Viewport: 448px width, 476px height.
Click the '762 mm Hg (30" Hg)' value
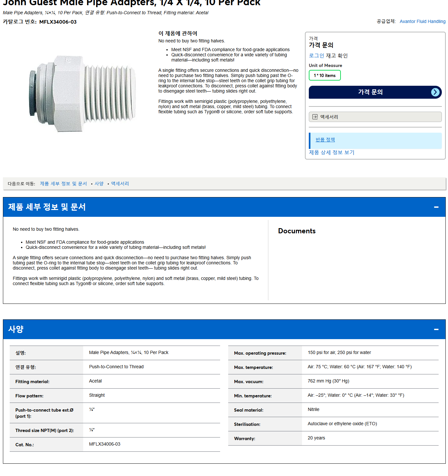coord(328,381)
